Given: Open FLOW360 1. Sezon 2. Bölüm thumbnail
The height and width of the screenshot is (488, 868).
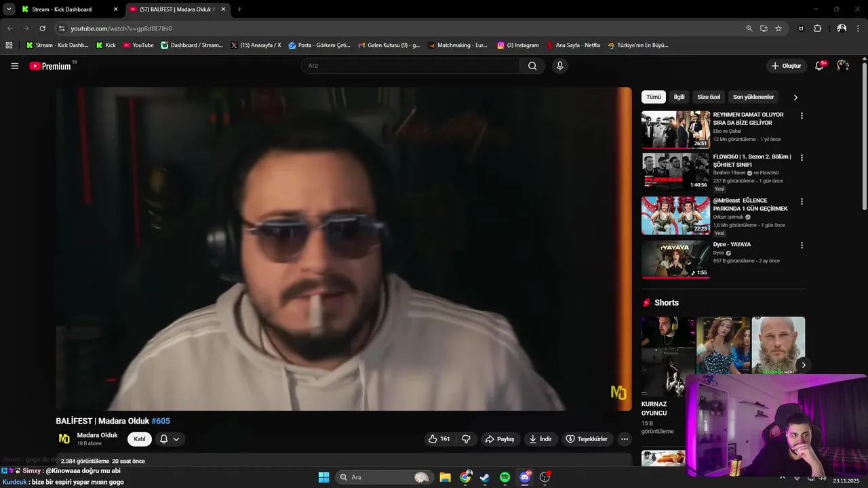Looking at the screenshot, I should click(x=675, y=171).
